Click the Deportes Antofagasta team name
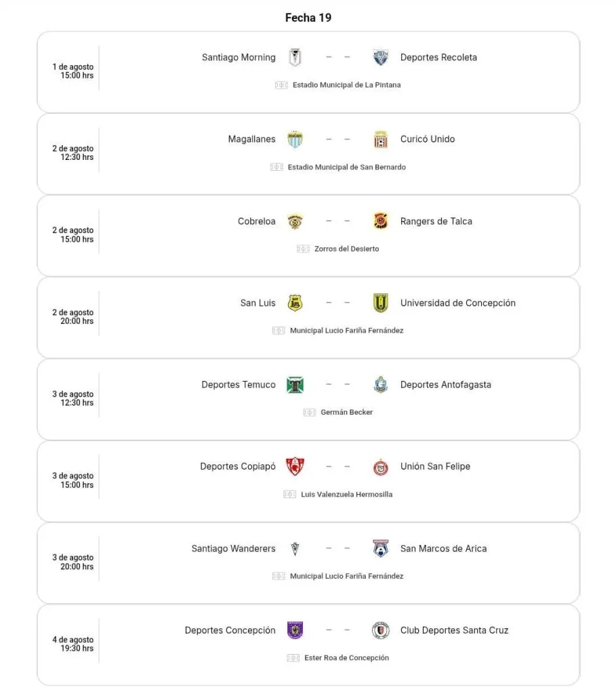Image resolution: width=616 pixels, height=694 pixels. (x=445, y=385)
